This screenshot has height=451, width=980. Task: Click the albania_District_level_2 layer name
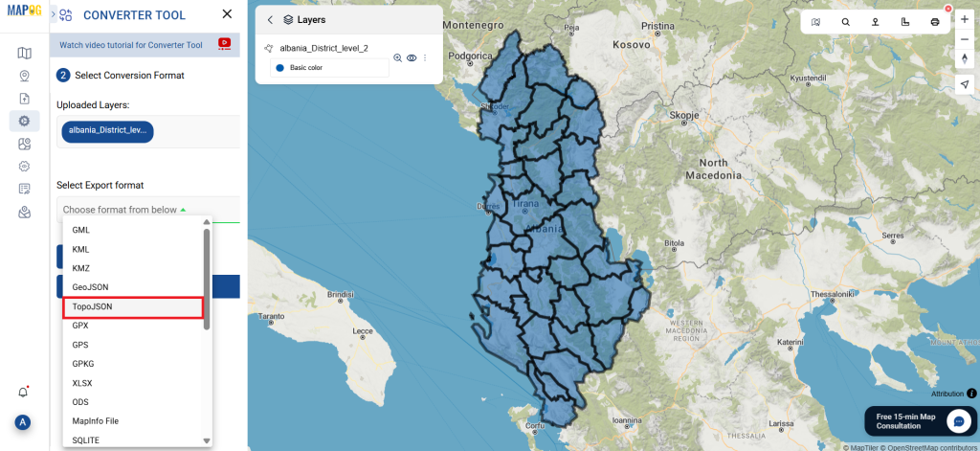pos(323,48)
